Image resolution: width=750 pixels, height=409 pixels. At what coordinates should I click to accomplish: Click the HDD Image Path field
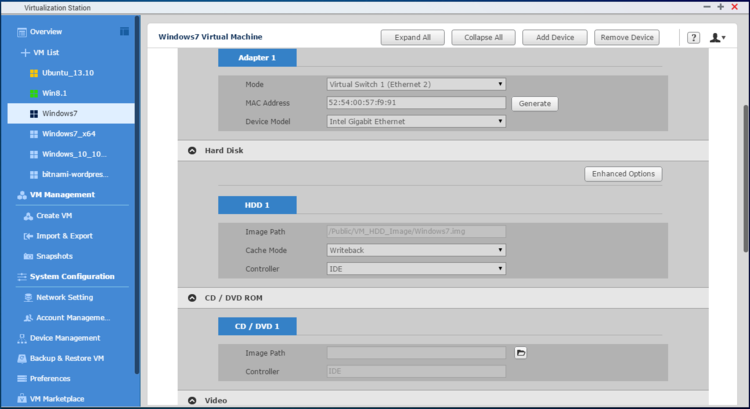416,232
